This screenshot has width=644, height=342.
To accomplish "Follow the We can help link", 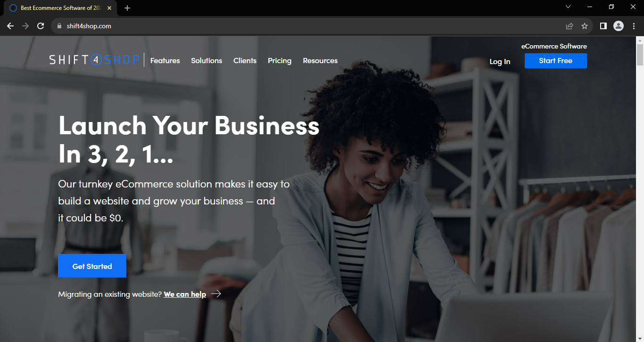I will [185, 294].
